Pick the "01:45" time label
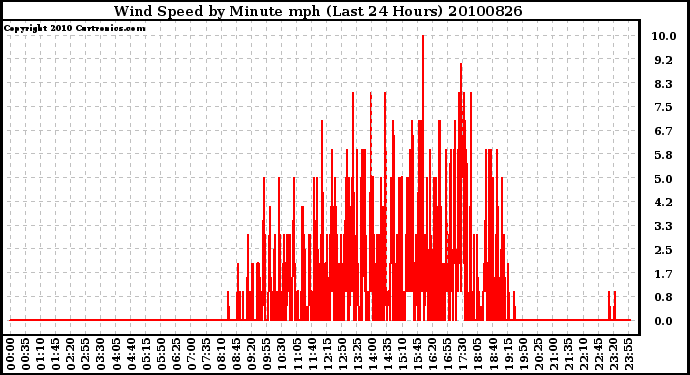This screenshot has height=375, width=690. [55, 354]
